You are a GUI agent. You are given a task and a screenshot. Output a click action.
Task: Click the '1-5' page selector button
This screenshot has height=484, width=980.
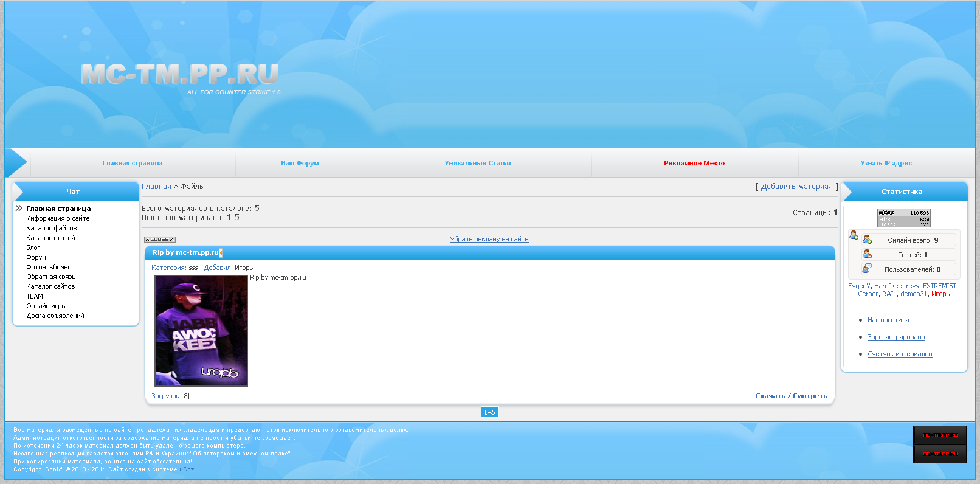tap(489, 412)
